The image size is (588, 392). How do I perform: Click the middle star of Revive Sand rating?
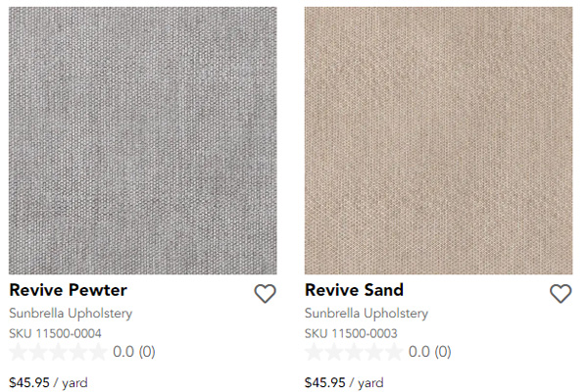click(x=354, y=352)
